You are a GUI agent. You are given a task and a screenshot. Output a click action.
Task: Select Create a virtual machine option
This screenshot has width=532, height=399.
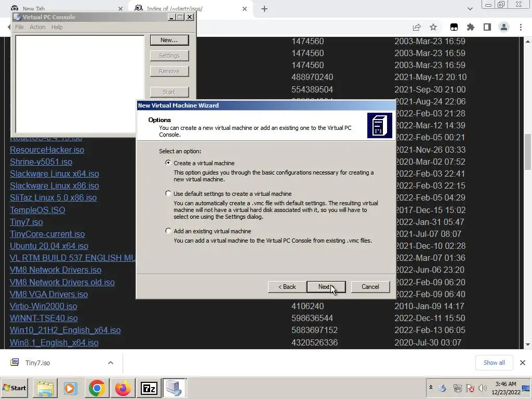coord(168,163)
